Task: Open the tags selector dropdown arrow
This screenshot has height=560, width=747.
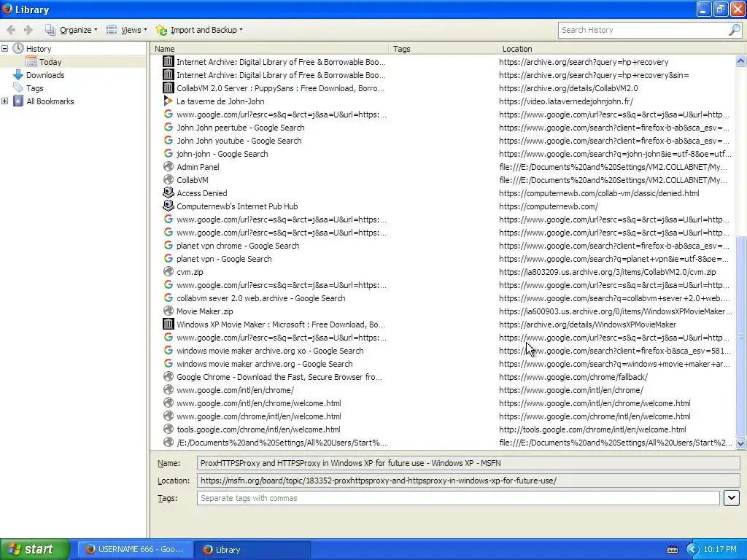Action: click(731, 498)
